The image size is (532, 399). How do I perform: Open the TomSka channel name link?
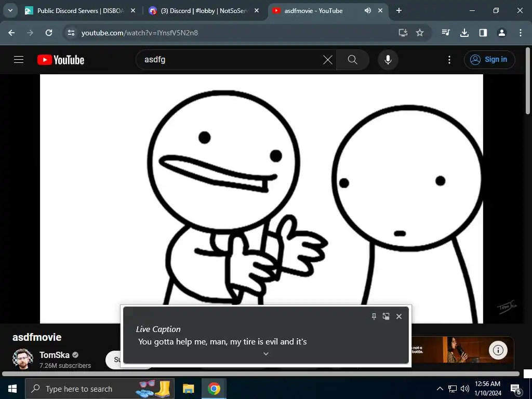point(54,355)
